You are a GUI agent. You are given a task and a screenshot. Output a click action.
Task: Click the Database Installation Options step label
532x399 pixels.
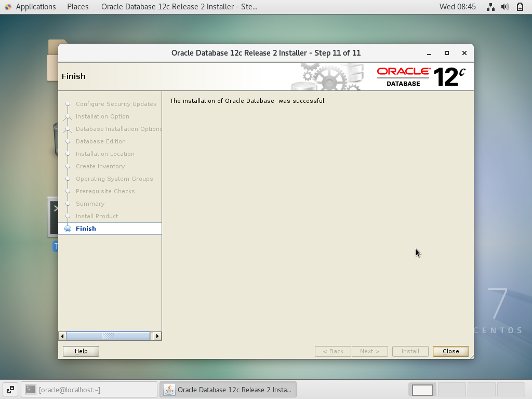(119, 129)
